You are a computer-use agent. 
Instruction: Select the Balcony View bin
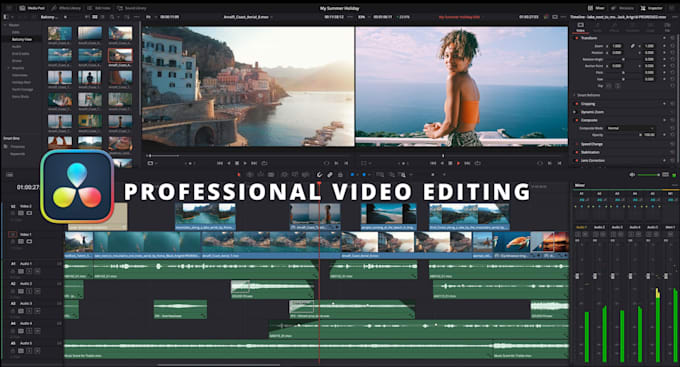(22, 39)
